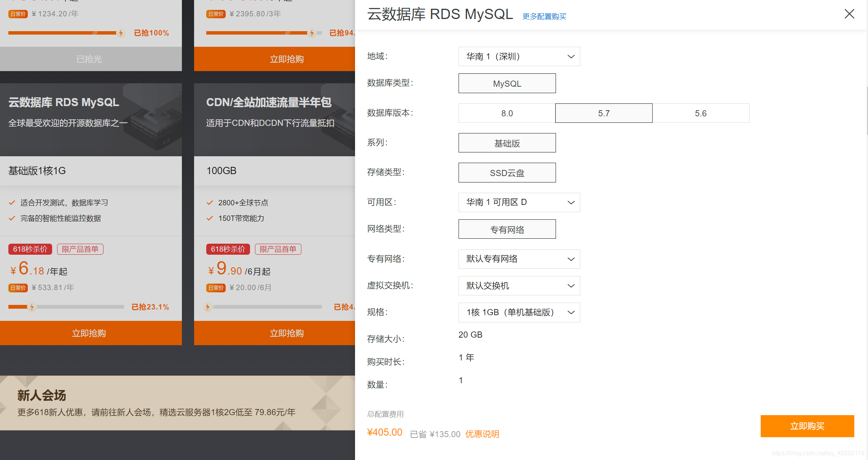Click the CDN card's flash-sale progress bar
This screenshot has height=460, width=868.
[264, 307]
